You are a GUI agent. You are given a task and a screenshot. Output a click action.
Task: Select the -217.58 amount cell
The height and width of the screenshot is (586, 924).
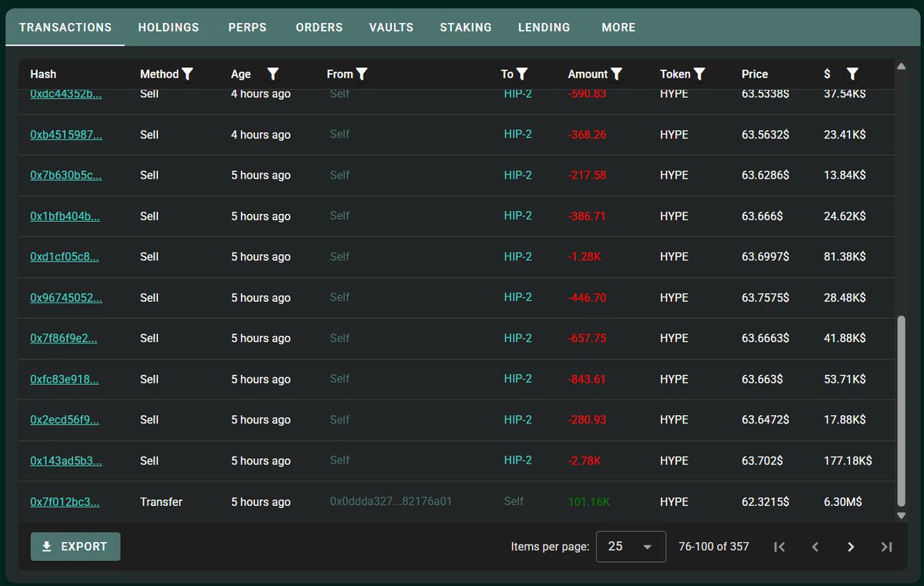point(588,176)
